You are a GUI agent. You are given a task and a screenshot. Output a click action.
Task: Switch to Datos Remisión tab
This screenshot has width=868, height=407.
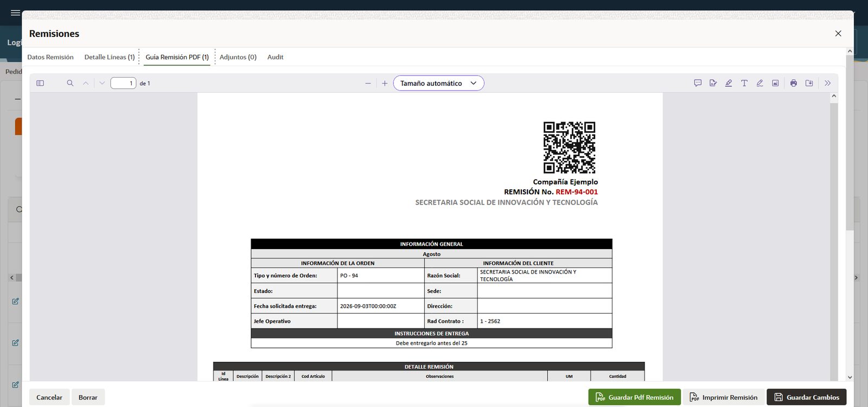click(x=50, y=57)
